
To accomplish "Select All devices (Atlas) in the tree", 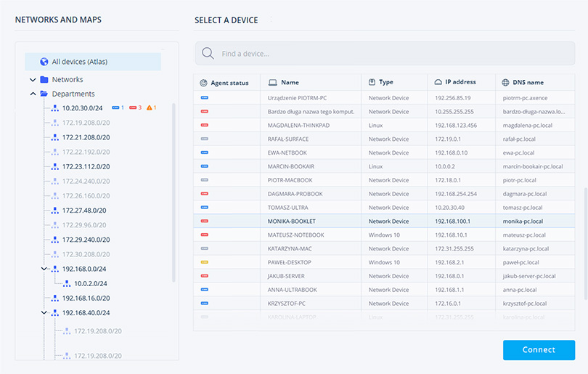I will 93,62.
